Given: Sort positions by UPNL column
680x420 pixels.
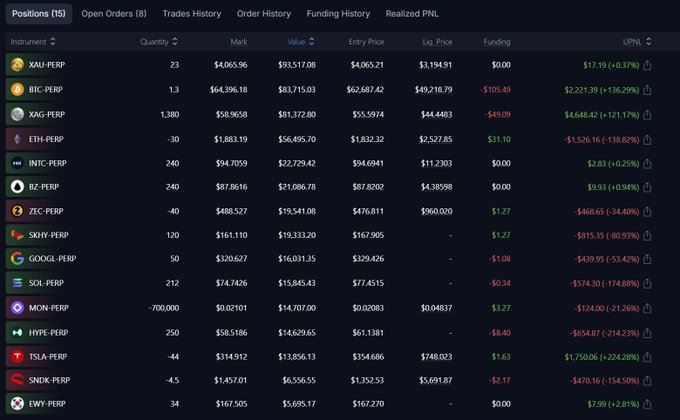Looking at the screenshot, I should [x=637, y=42].
